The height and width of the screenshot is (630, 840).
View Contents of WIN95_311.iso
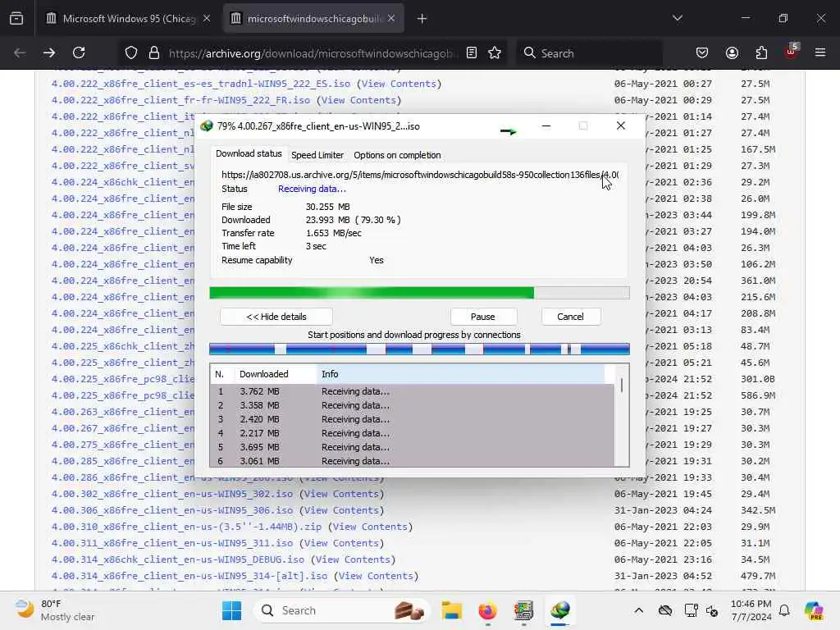342,543
